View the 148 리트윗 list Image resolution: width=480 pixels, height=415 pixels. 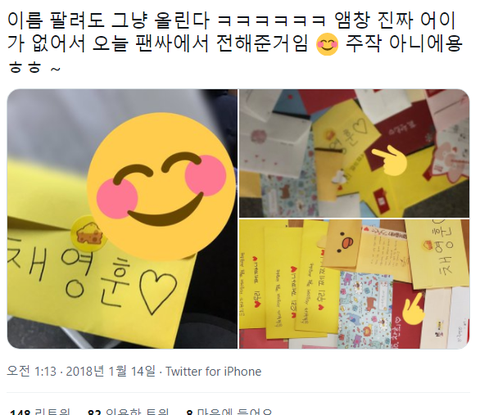click(40, 412)
